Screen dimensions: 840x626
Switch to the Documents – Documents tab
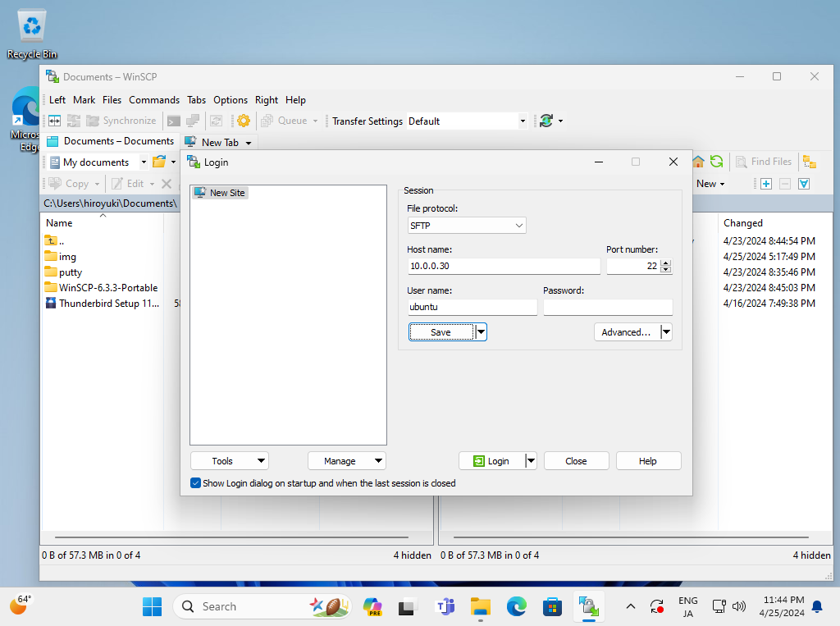(111, 141)
